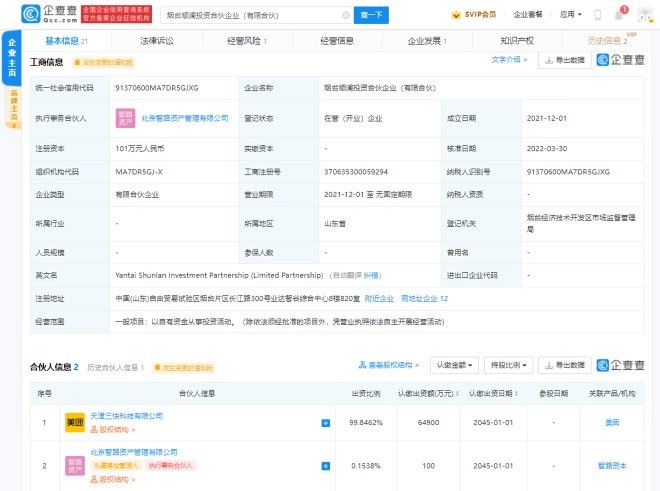Click plus icon in 天津三快科技 row
This screenshot has height=491, width=660.
click(x=325, y=423)
